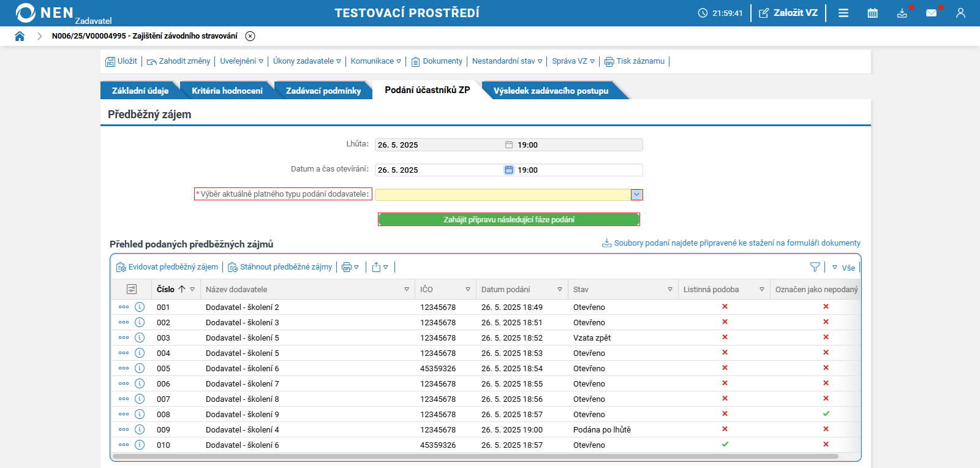Expand the Úkony zadavatele menu
Viewport: 980px width, 468px height.
[307, 61]
